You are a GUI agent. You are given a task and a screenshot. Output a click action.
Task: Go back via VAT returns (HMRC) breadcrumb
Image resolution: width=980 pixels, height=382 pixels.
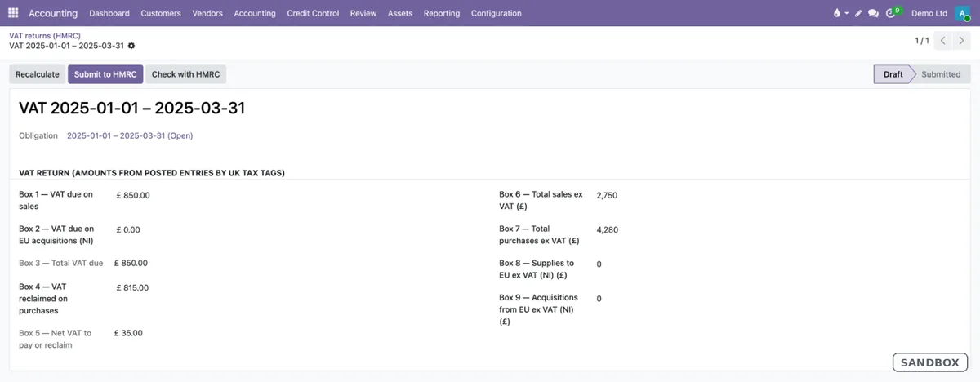[x=45, y=36]
